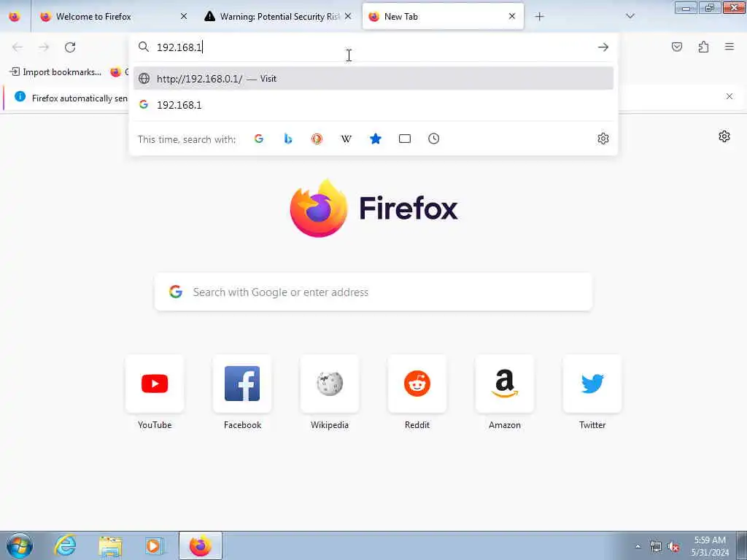The width and height of the screenshot is (747, 560).
Task: Open New Tab personalize gear icon
Action: 724,136
